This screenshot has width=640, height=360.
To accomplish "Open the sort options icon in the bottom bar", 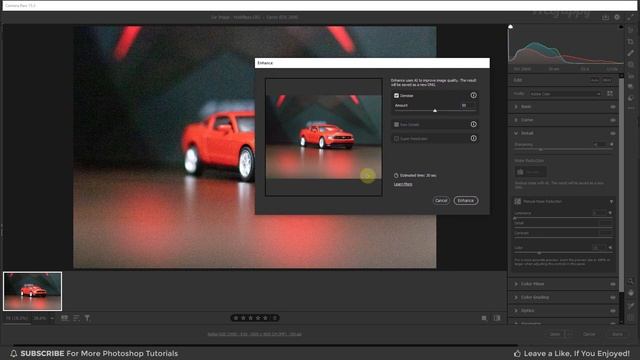I will (x=76, y=318).
